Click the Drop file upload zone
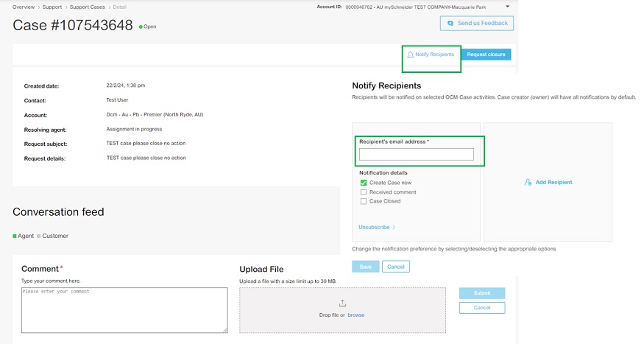644x344 pixels. tap(342, 310)
